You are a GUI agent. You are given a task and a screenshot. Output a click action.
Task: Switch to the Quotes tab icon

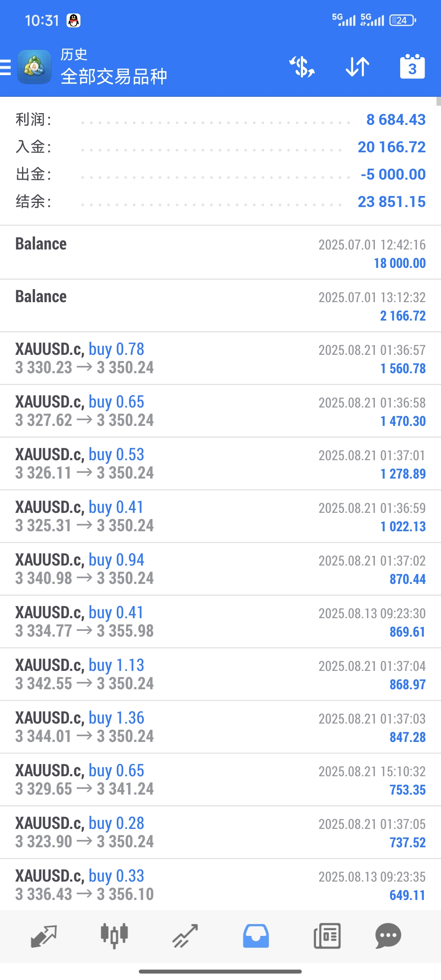[x=44, y=936]
